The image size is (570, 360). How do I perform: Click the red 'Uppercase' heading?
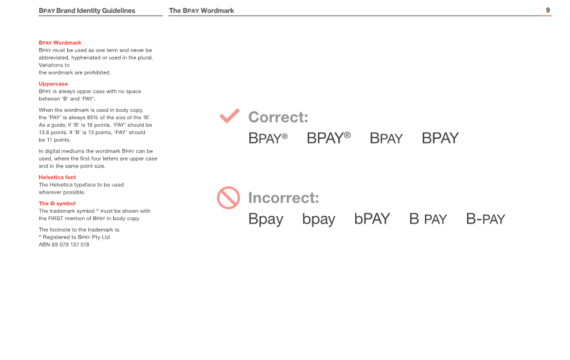click(x=53, y=84)
